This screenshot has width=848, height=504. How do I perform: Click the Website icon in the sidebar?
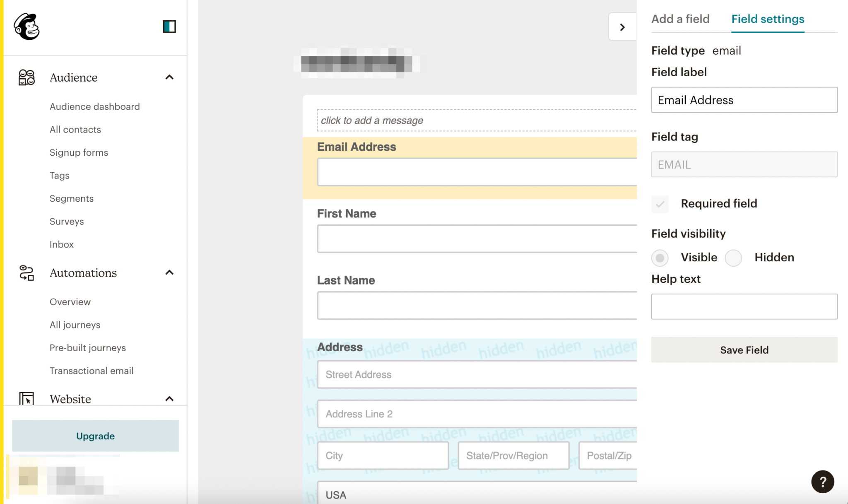[x=26, y=399]
